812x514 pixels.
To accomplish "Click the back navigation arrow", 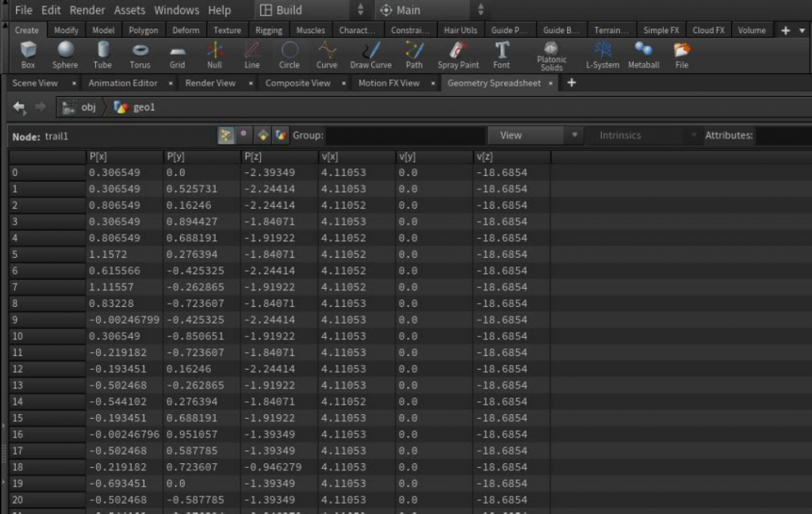I will click(x=18, y=107).
